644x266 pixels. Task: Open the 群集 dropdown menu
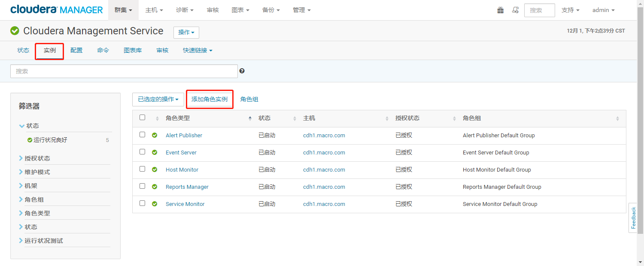pos(123,10)
